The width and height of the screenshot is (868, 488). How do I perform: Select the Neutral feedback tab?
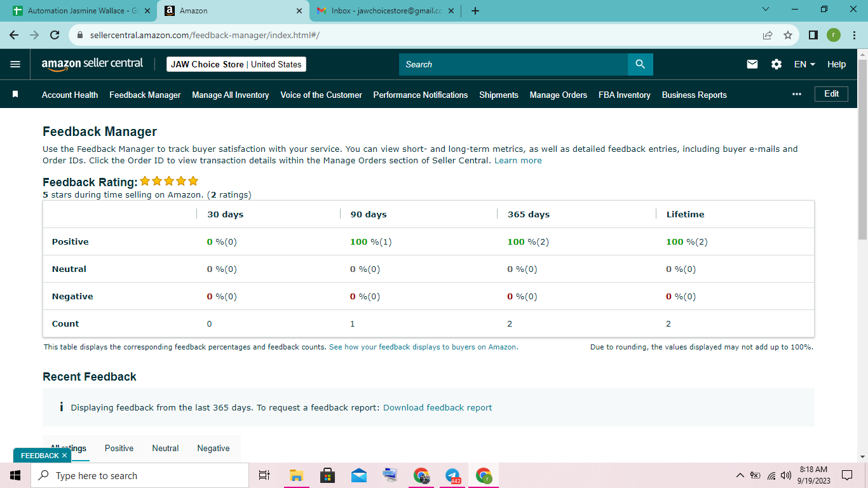tap(165, 448)
